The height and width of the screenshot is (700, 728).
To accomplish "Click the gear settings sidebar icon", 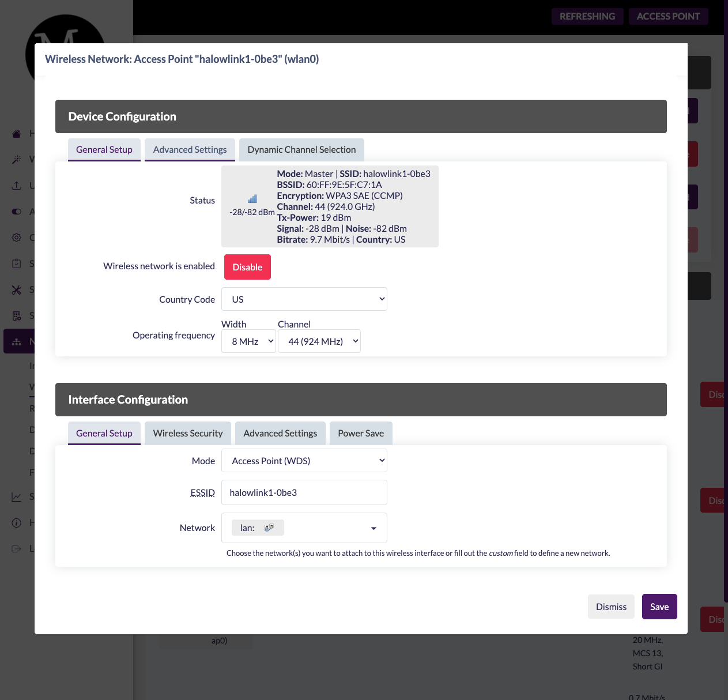I will click(17, 238).
